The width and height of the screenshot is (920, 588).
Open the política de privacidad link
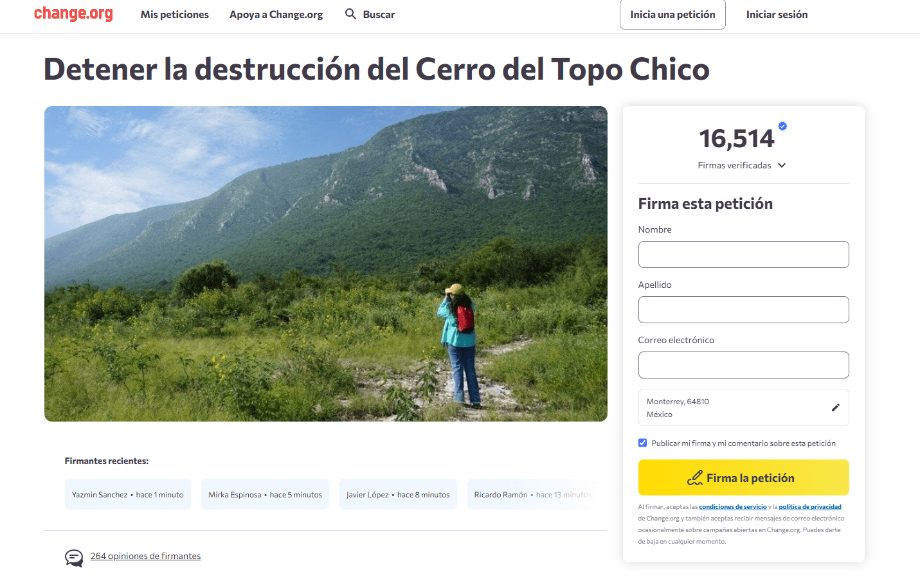click(810, 507)
